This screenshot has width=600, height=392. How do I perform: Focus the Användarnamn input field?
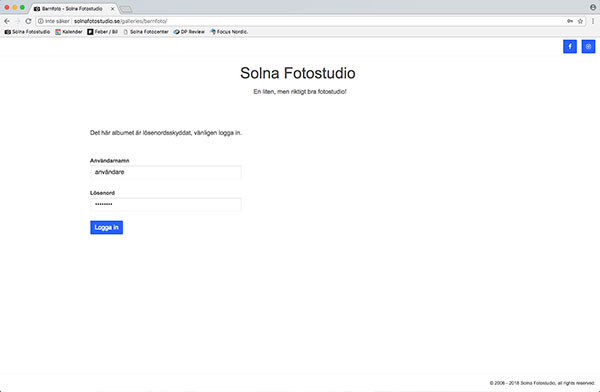click(166, 172)
